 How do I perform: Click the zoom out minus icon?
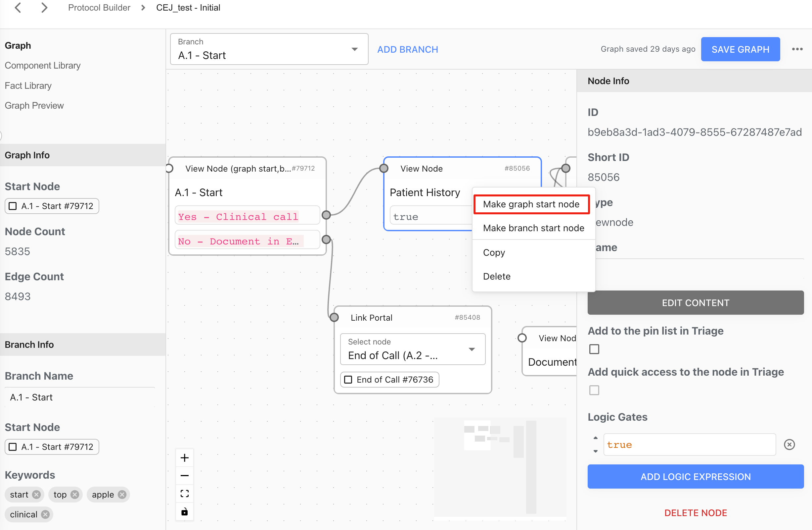coord(185,476)
